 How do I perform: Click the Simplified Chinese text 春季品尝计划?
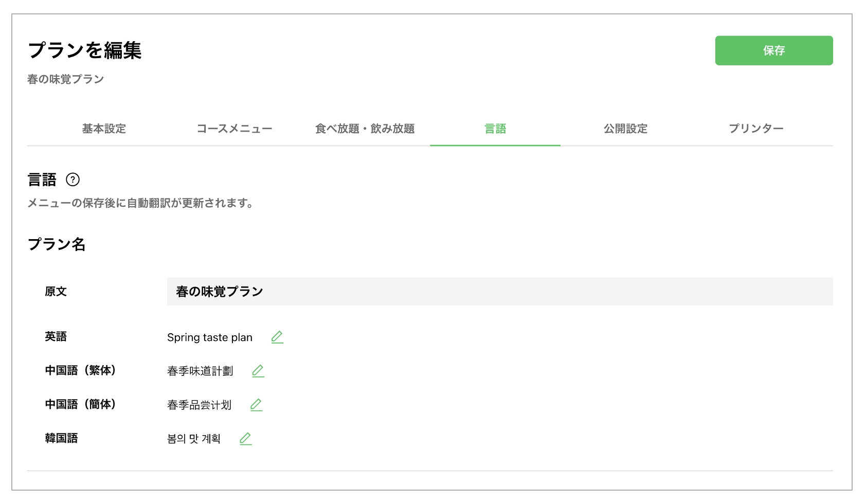tap(199, 405)
